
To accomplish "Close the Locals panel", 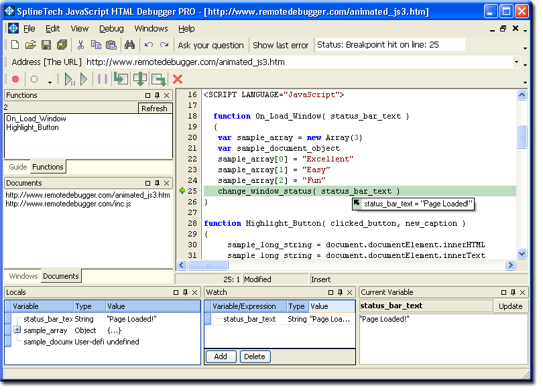I will click(x=194, y=292).
